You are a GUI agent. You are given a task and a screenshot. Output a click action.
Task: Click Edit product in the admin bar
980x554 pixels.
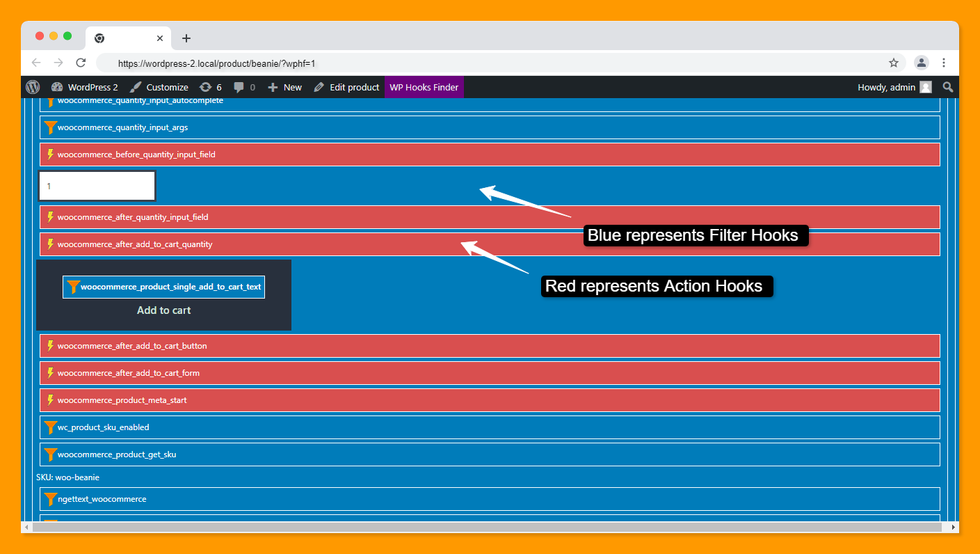point(346,87)
